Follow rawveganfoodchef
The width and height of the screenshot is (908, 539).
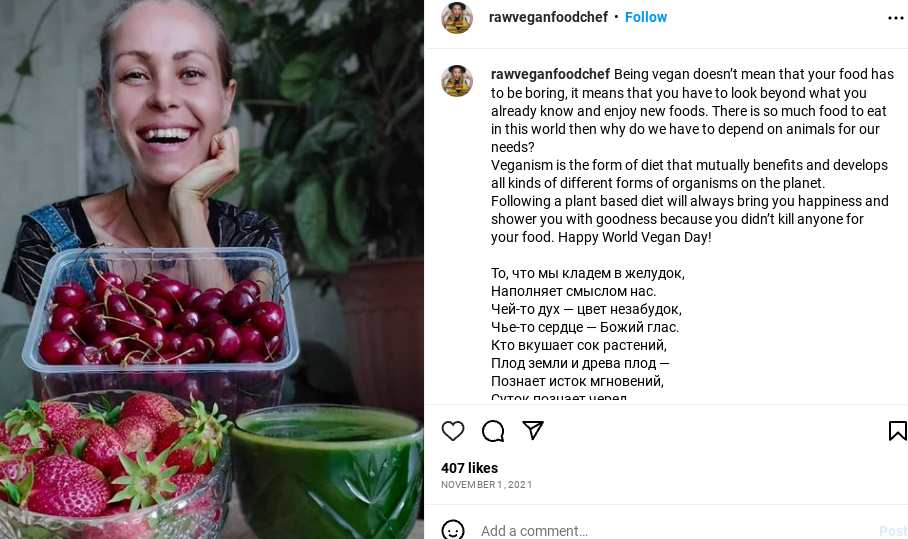[x=646, y=17]
